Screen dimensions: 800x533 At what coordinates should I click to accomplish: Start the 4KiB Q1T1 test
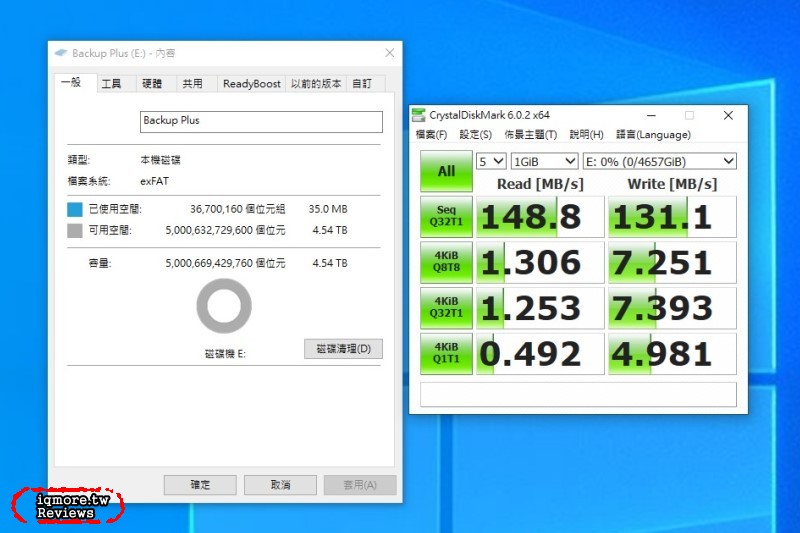point(446,353)
